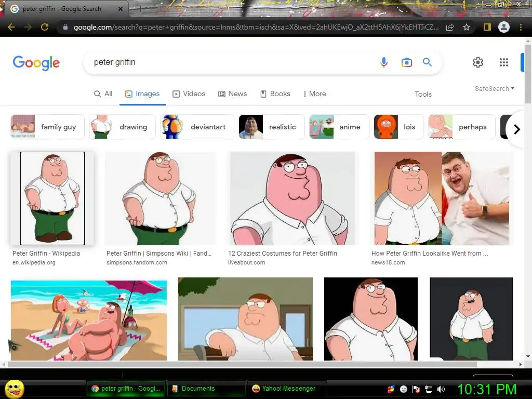Click the 10:31 PM taskbar clock
Viewport: 532px width, 399px height.
487,389
